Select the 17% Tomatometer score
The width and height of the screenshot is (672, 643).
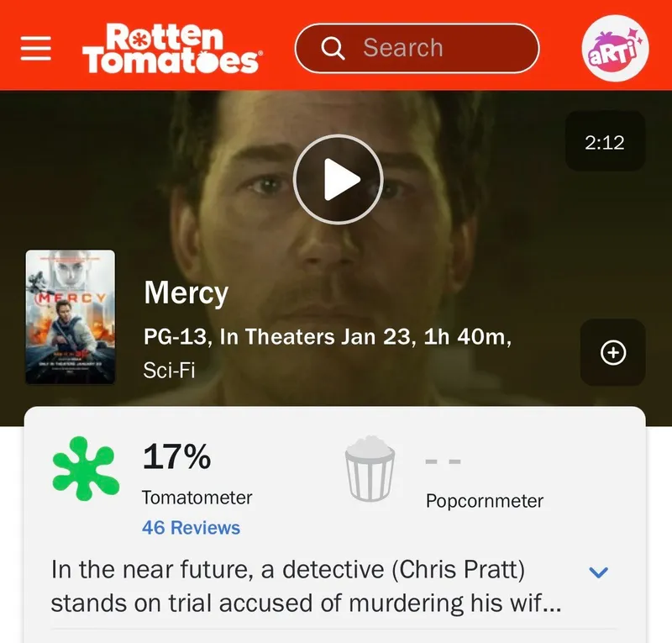click(x=176, y=456)
